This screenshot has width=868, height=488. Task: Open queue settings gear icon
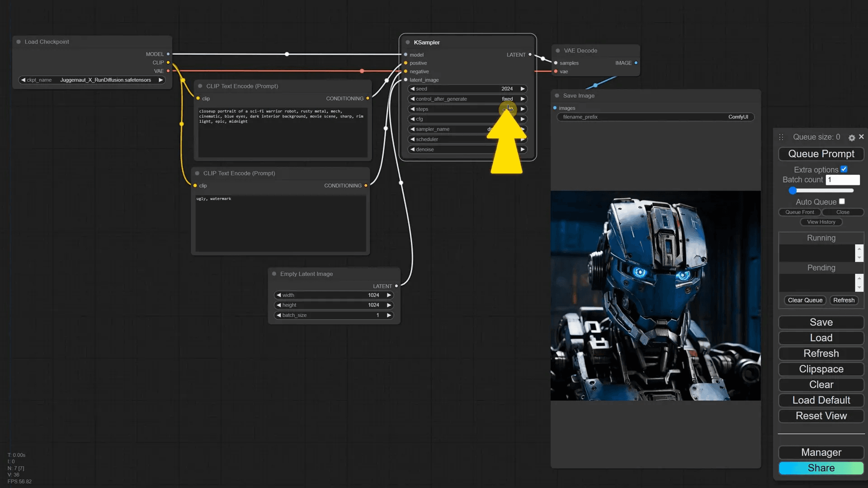click(x=852, y=138)
